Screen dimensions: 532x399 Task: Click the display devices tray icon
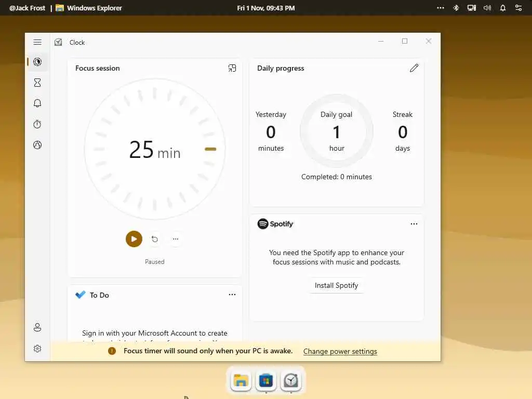pos(472,8)
